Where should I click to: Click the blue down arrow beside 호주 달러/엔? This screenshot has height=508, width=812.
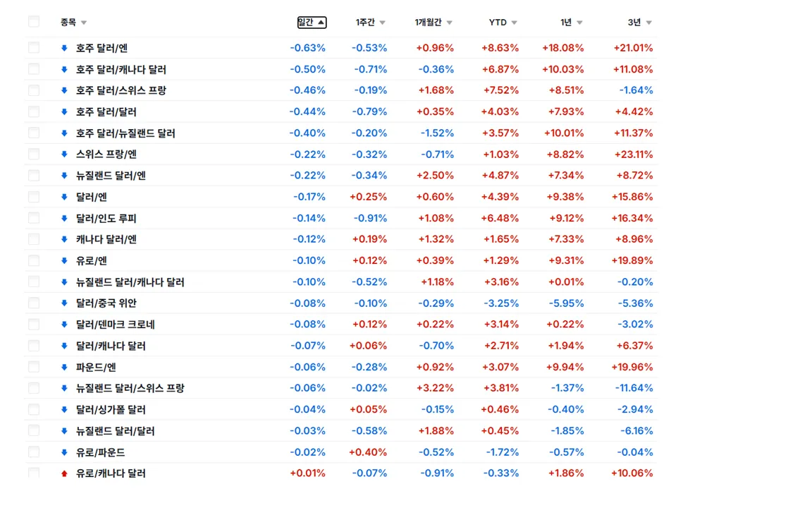pyautogui.click(x=64, y=48)
